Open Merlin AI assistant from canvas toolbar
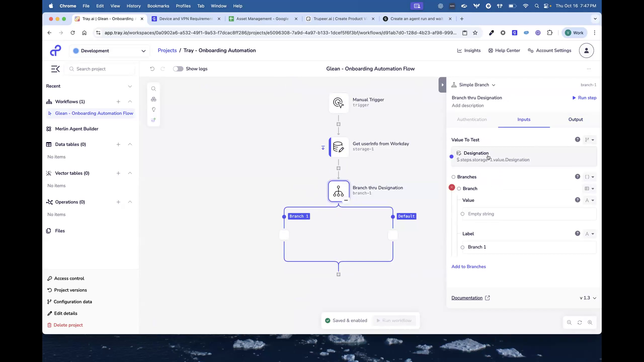The height and width of the screenshot is (362, 644). click(x=154, y=120)
